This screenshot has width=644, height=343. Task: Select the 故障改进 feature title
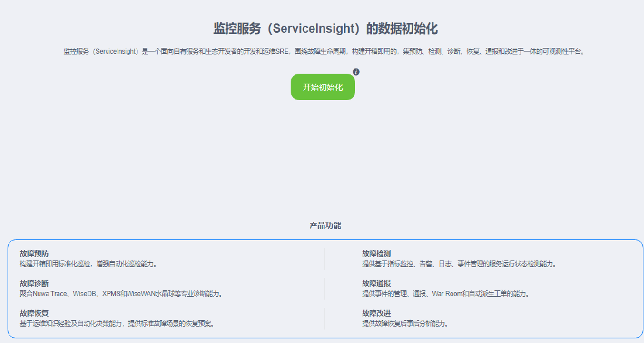(376, 313)
